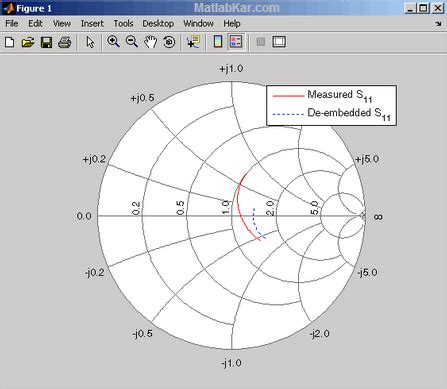Save figure with the floppy disk icon
Viewport: 447px width, 389px height.
[x=46, y=42]
